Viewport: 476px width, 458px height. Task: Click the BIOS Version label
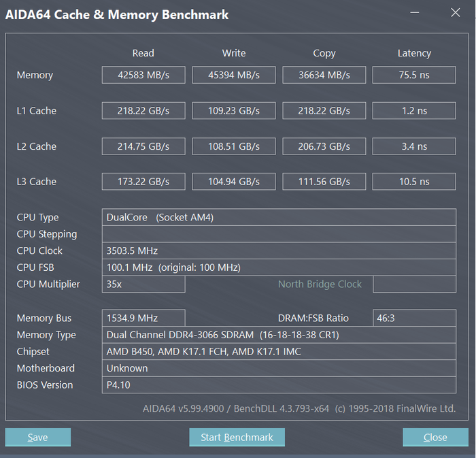tap(45, 385)
